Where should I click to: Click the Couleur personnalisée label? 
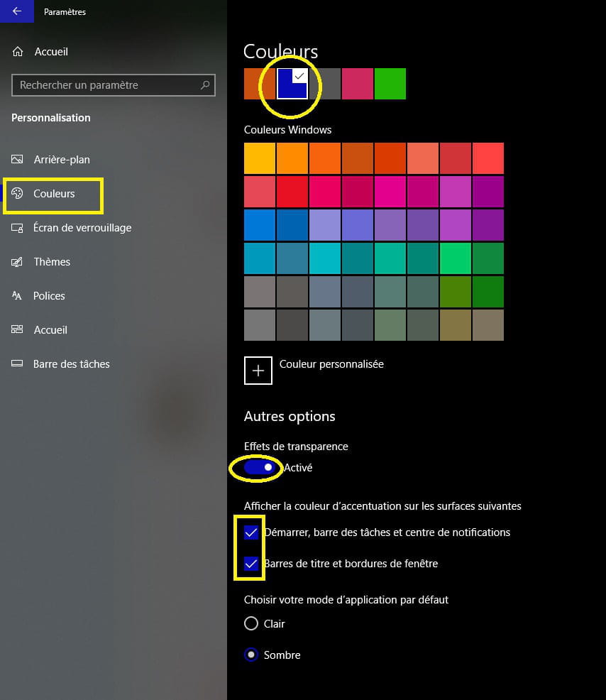click(x=331, y=364)
